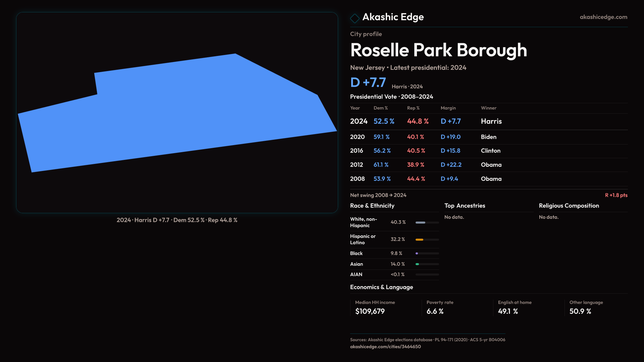Click the Top Ancestries section heading
644x362 pixels.
click(465, 206)
